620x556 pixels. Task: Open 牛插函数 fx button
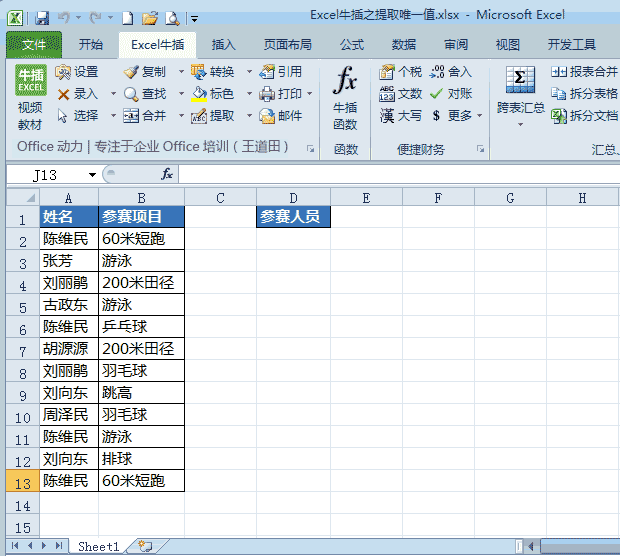[x=345, y=97]
